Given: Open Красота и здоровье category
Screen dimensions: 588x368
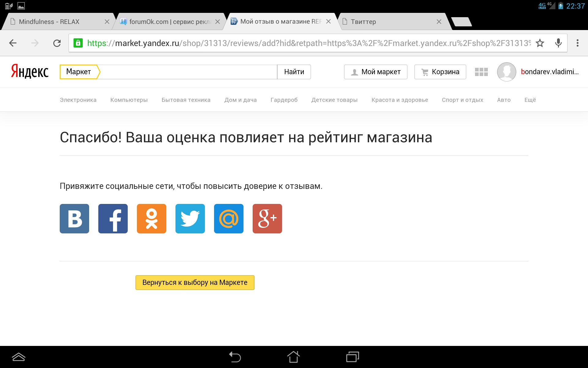Looking at the screenshot, I should (x=400, y=100).
